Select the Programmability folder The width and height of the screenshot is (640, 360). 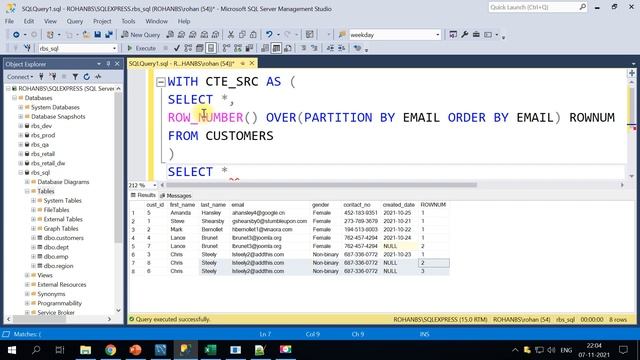60,303
